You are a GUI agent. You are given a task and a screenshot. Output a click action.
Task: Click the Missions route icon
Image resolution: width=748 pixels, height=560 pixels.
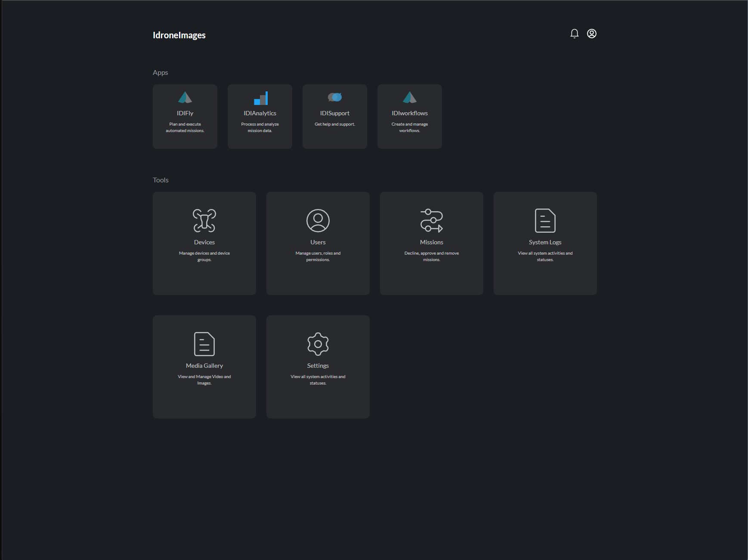coord(432,221)
